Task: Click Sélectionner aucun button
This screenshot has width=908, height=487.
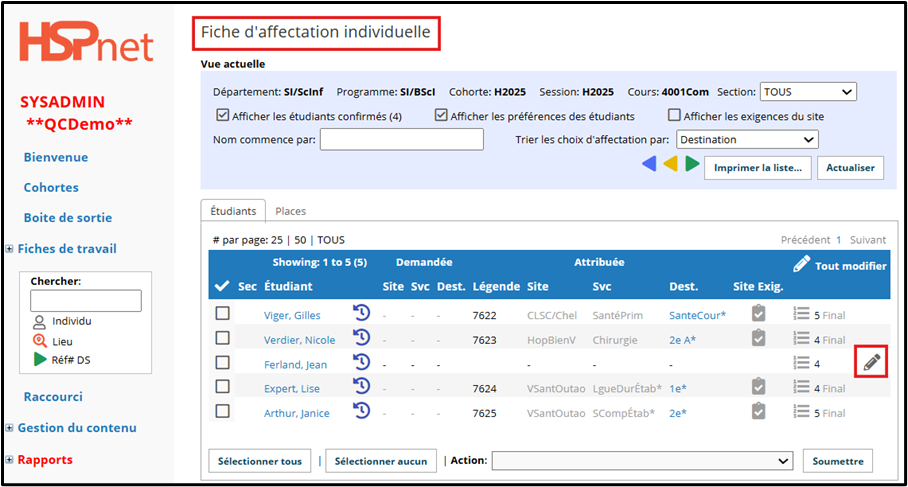Action: coord(380,461)
